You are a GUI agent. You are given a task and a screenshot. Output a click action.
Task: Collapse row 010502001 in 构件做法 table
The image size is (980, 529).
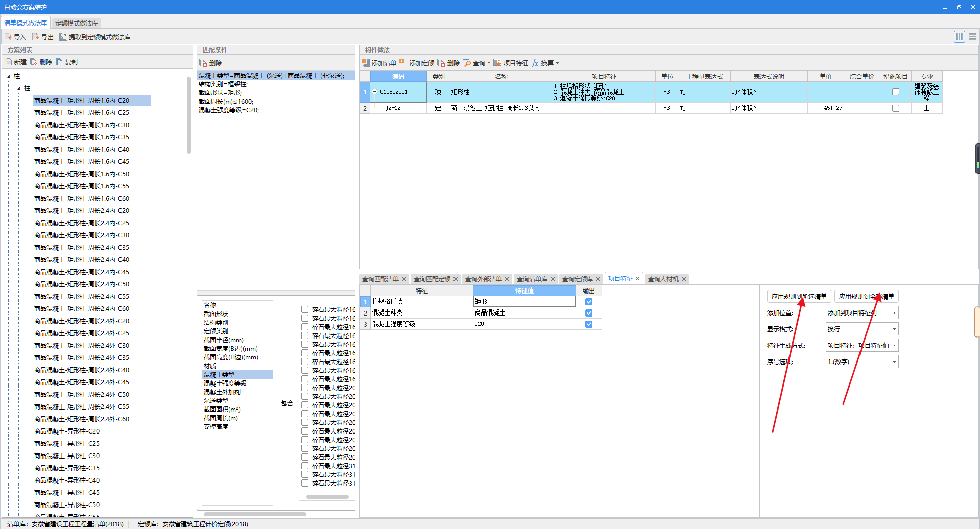pyautogui.click(x=374, y=92)
